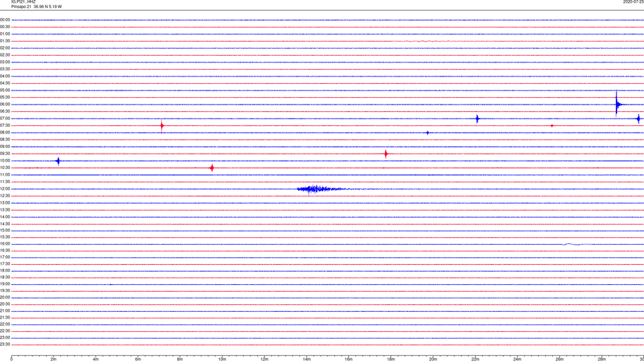
Task: Click the 20:00 time label
Action: (x=5, y=298)
